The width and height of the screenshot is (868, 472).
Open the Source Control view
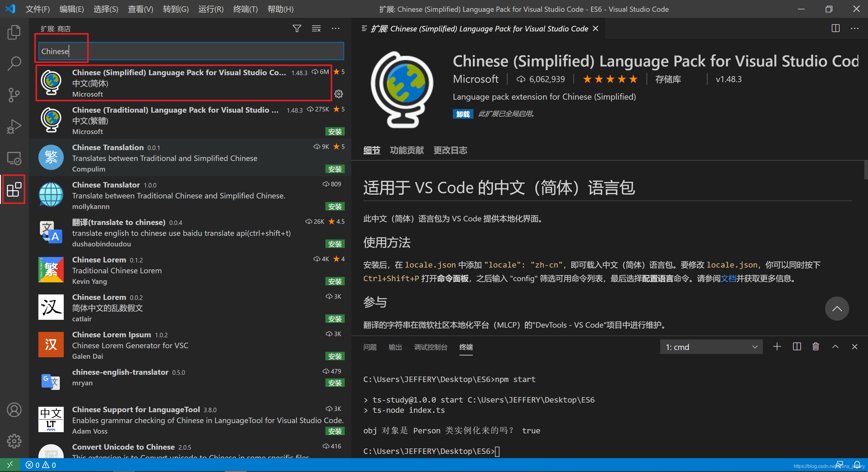(x=14, y=95)
